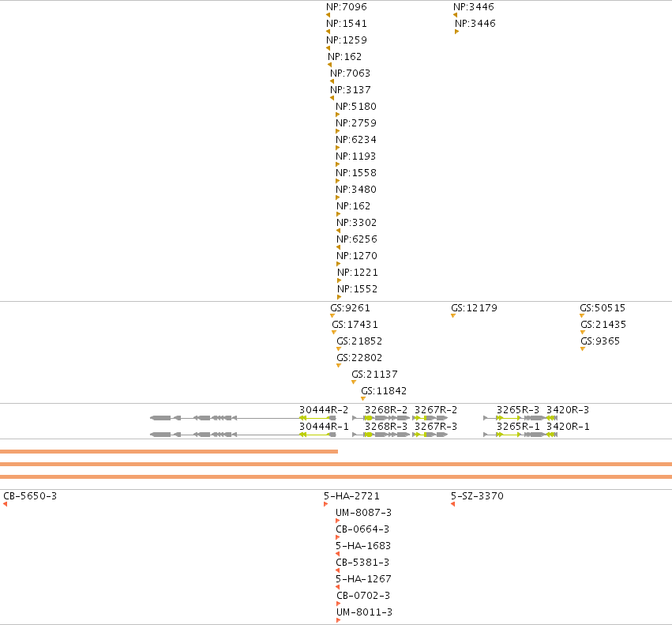672x625 pixels.
Task: Click the GS:11842 feature
Action: 384,391
